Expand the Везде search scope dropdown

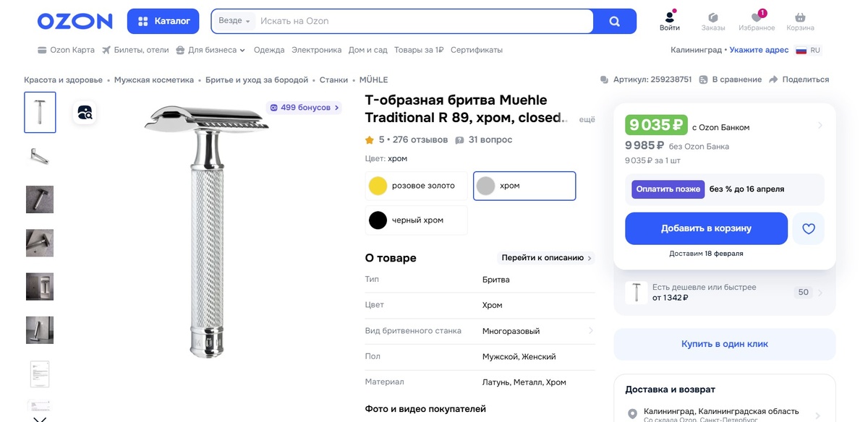pyautogui.click(x=234, y=21)
